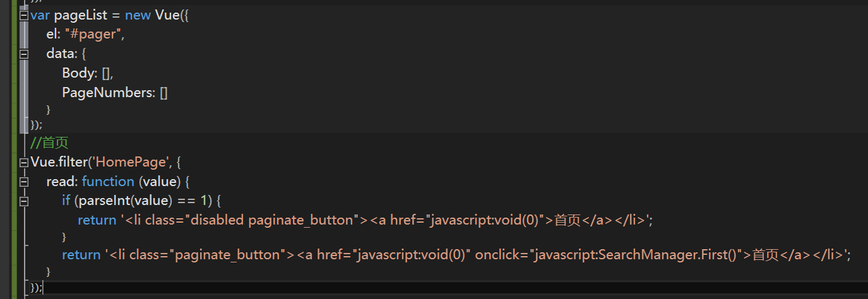Collapse the var pageList code block
This screenshot has height=299, width=868.
click(24, 15)
